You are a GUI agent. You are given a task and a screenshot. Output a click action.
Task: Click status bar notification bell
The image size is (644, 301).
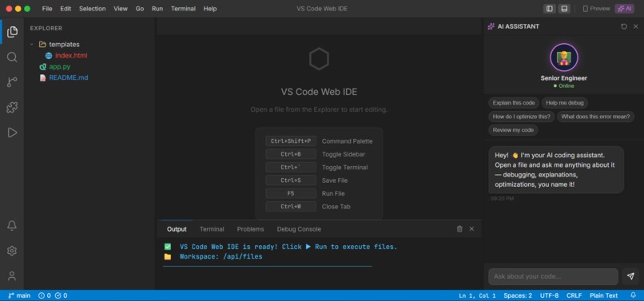(x=633, y=295)
